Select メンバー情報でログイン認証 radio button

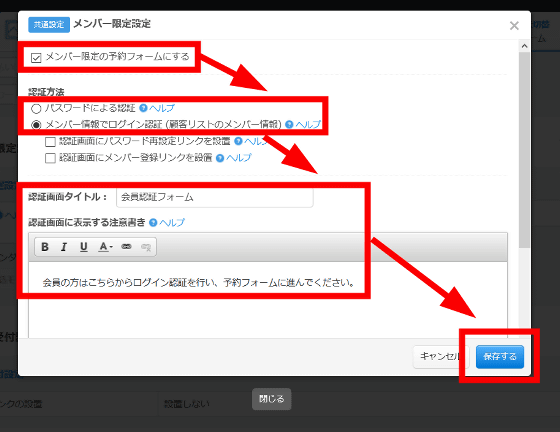(36, 125)
